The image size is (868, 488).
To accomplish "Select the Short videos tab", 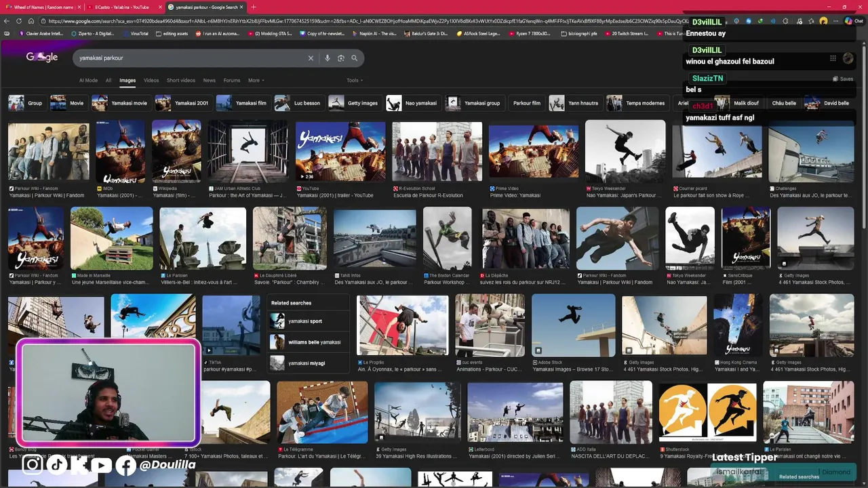I will (181, 80).
